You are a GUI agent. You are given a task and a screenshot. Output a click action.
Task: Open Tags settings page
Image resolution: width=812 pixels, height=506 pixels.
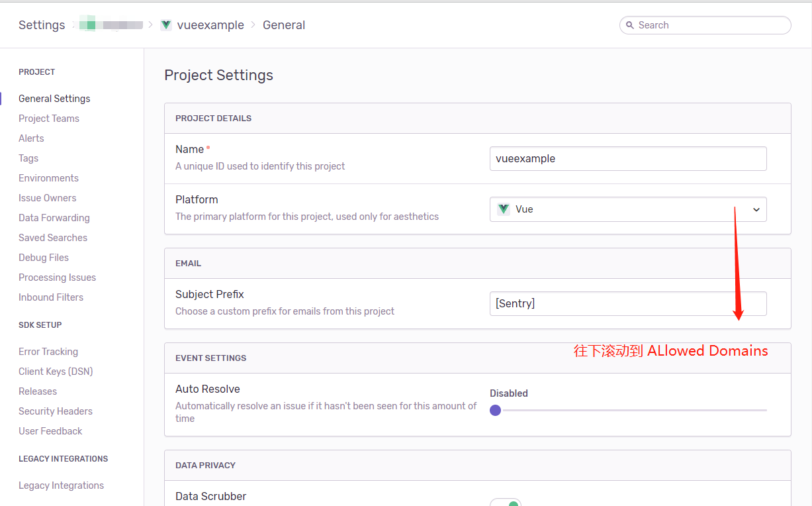(x=28, y=158)
